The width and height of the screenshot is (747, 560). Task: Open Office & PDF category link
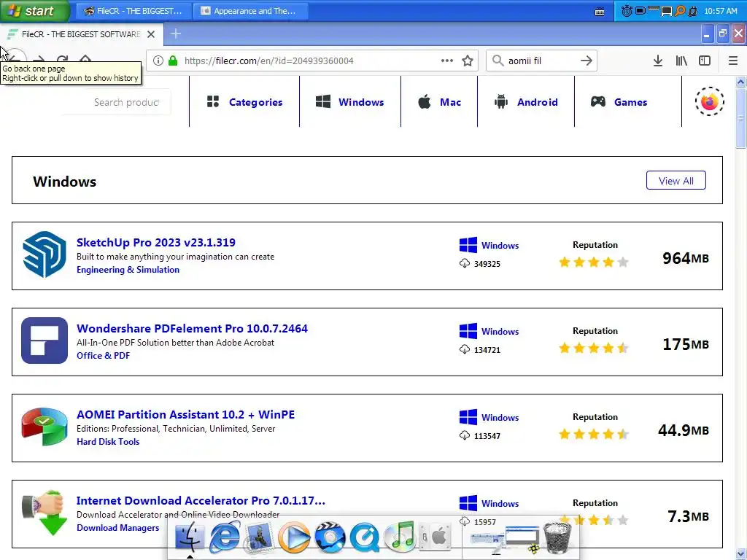pos(104,355)
